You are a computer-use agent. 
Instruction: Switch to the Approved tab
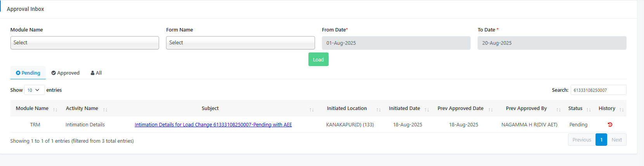(65, 73)
